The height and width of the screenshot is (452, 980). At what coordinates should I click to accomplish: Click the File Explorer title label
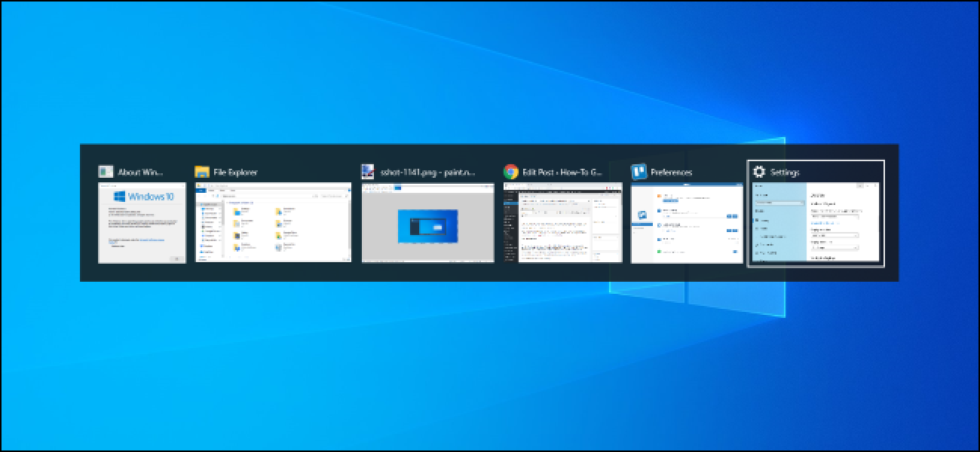[234, 171]
